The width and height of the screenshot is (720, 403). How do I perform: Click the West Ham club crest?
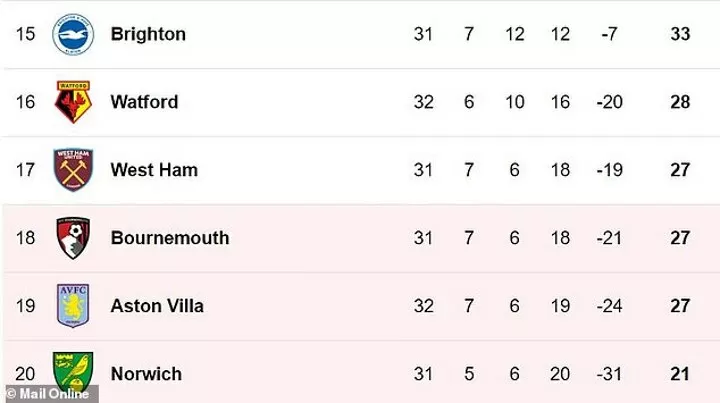click(x=73, y=170)
